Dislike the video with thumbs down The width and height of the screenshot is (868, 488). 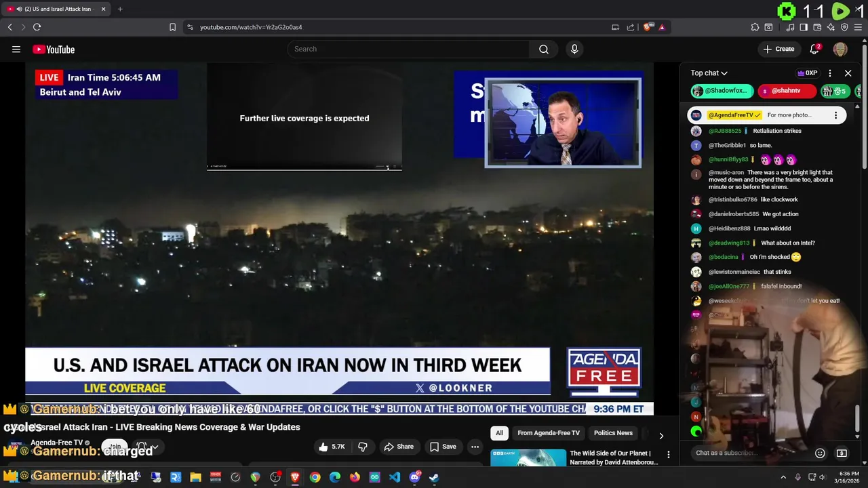[x=363, y=447]
